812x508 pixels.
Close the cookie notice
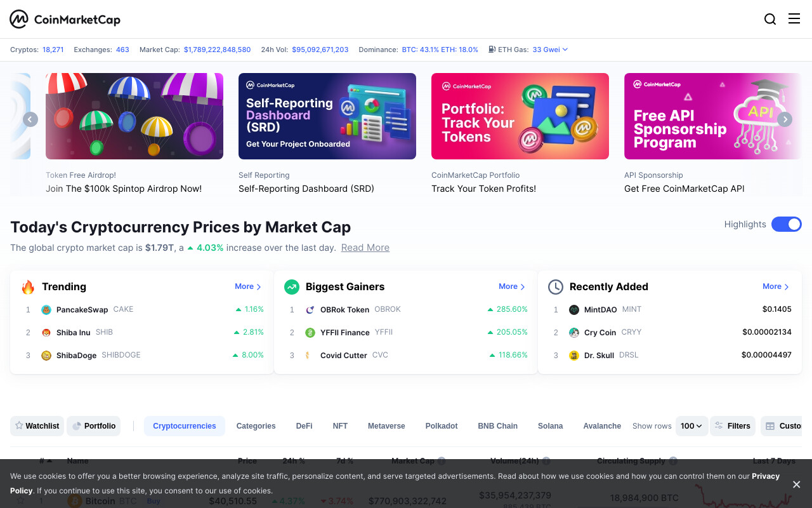pyautogui.click(x=797, y=485)
